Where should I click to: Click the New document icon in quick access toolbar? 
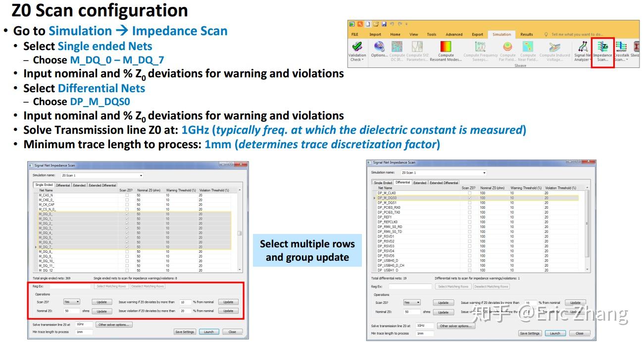(368, 24)
